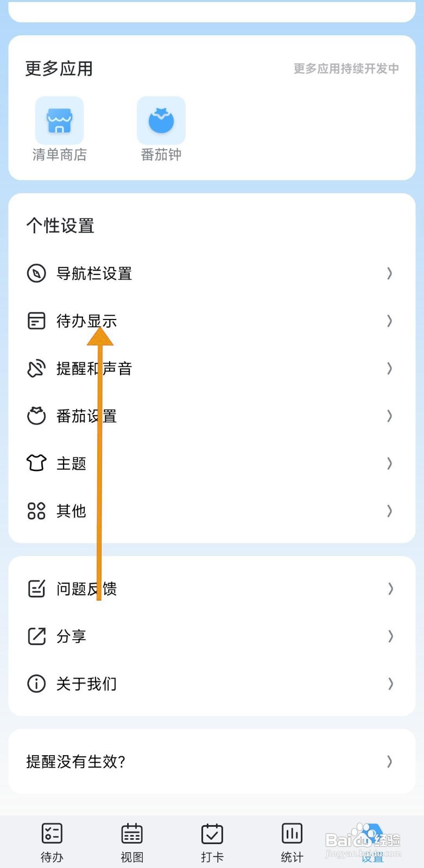This screenshot has height=868, width=424.
Task: Expand the 主题 row chevron
Action: coord(389,463)
